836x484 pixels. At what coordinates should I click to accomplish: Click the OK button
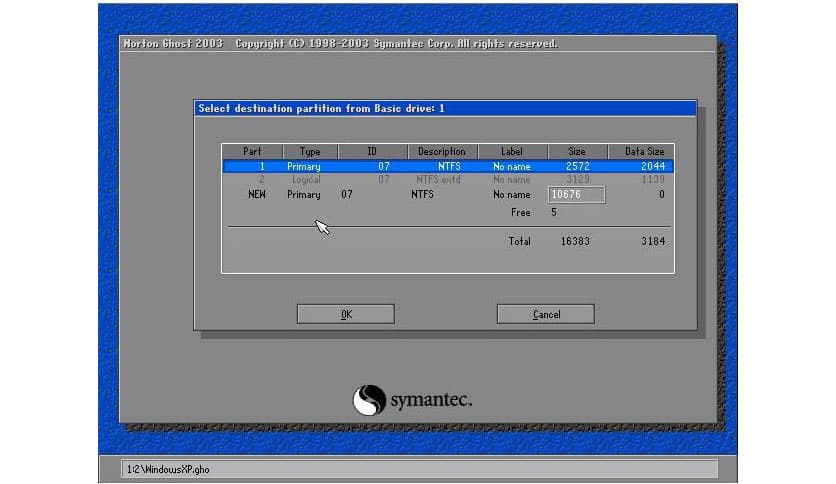tap(345, 314)
